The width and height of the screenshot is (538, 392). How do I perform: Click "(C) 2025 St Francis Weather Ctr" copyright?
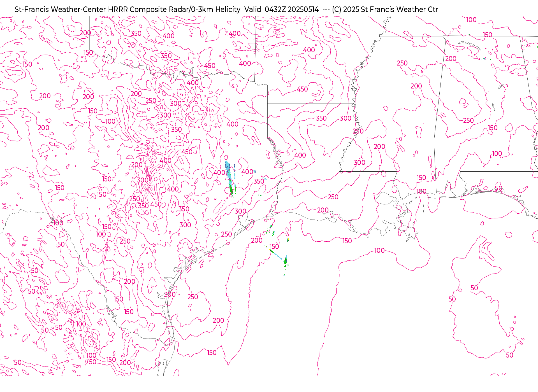pyautogui.click(x=385, y=10)
